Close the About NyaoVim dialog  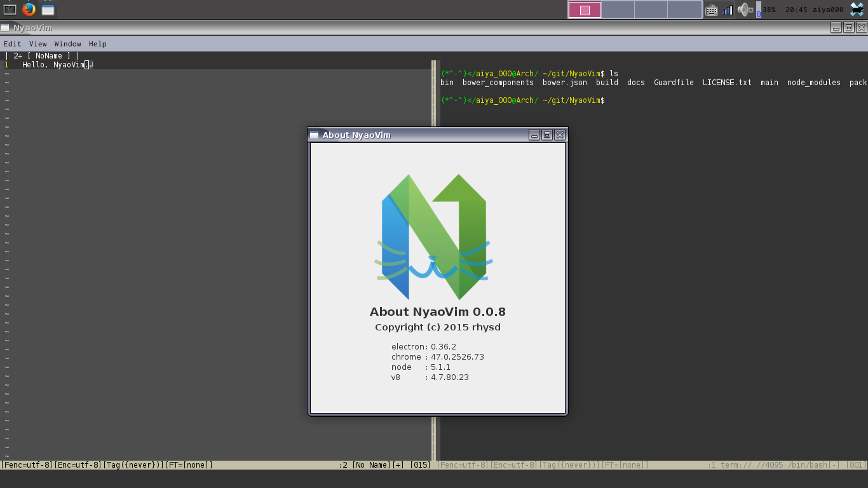(560, 135)
